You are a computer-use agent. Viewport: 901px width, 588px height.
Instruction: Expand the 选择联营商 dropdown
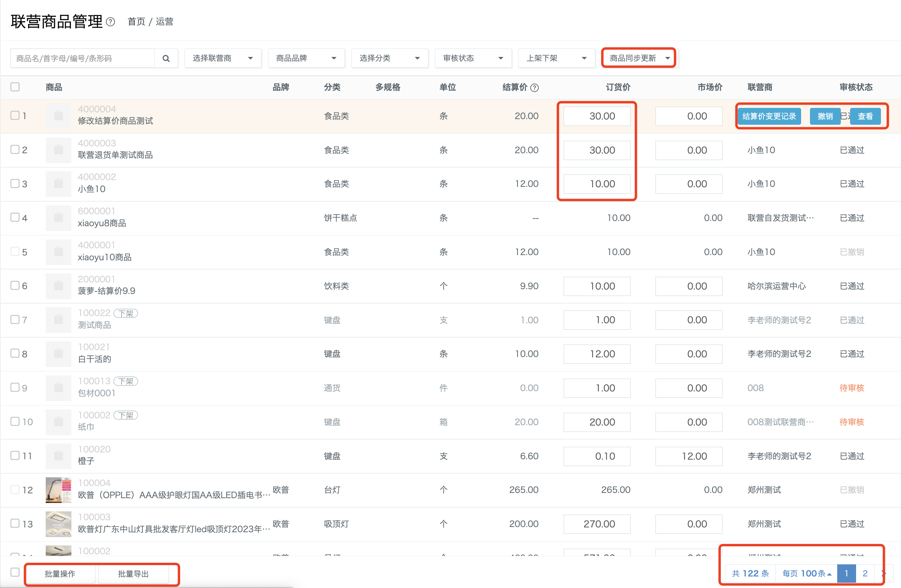coord(223,59)
